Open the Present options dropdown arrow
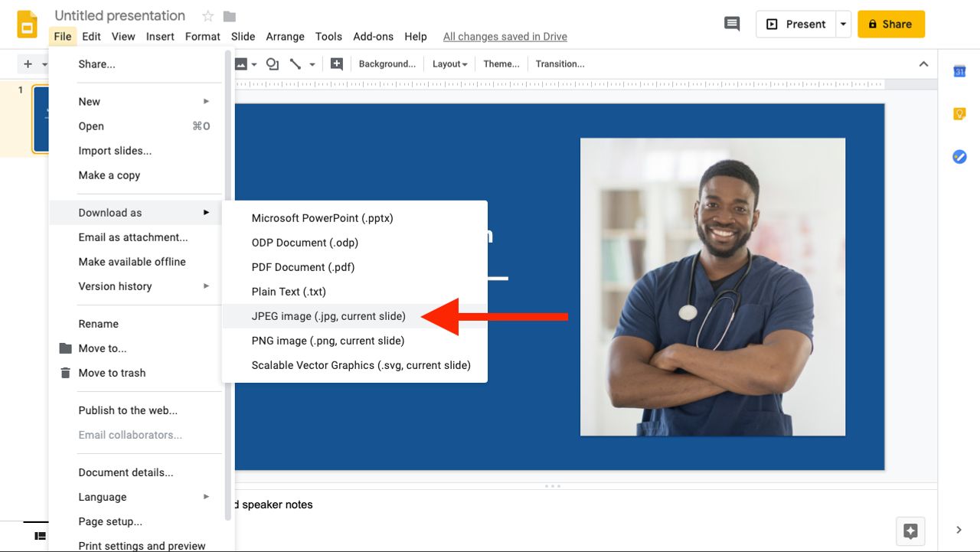Image resolution: width=980 pixels, height=552 pixels. (x=843, y=24)
